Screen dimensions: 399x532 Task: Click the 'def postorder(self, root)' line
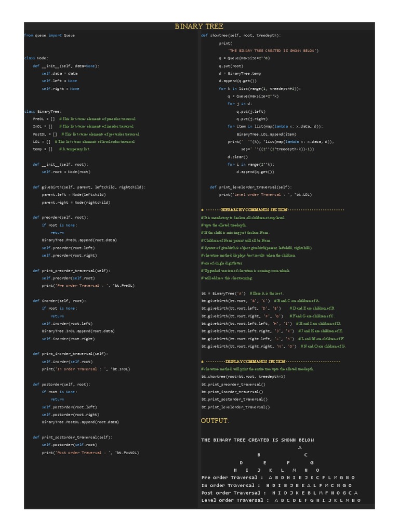tap(61, 384)
